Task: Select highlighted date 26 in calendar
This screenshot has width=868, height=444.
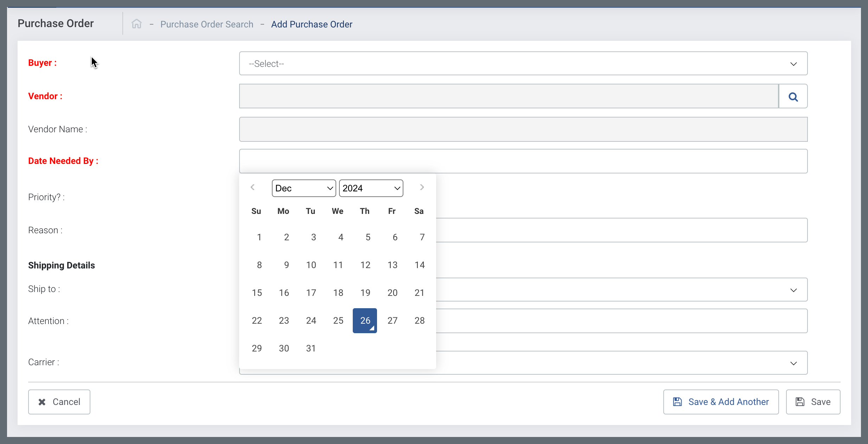Action: point(365,321)
